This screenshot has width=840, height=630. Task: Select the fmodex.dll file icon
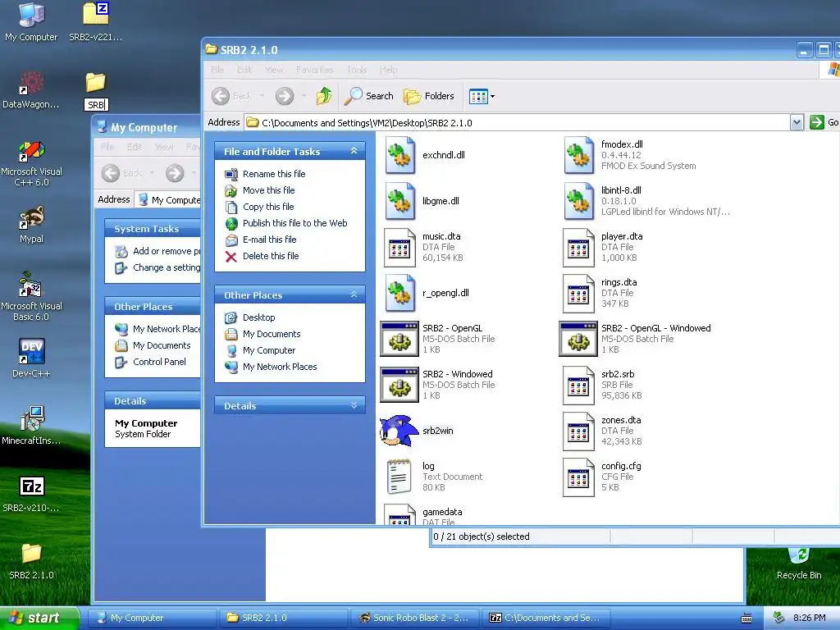[x=578, y=155]
